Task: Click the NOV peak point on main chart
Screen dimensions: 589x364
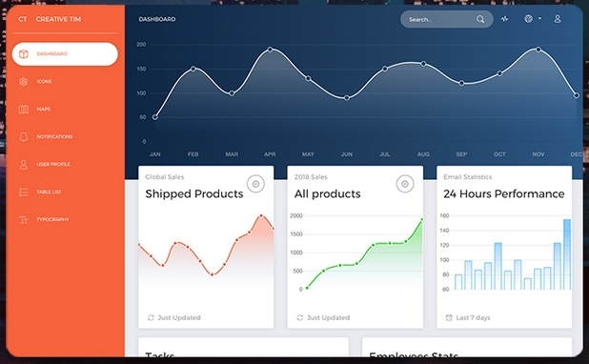Action: [538, 50]
